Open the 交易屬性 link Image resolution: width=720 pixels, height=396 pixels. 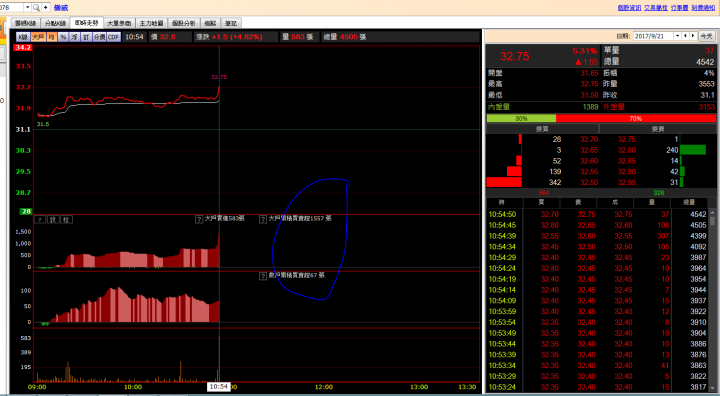[x=656, y=7]
